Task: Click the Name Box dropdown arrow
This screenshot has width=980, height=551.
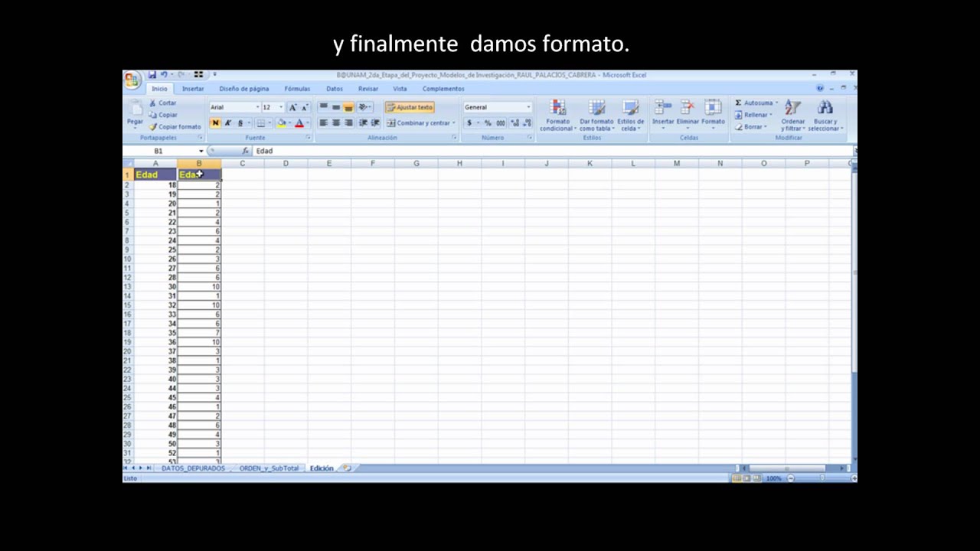Action: tap(201, 152)
